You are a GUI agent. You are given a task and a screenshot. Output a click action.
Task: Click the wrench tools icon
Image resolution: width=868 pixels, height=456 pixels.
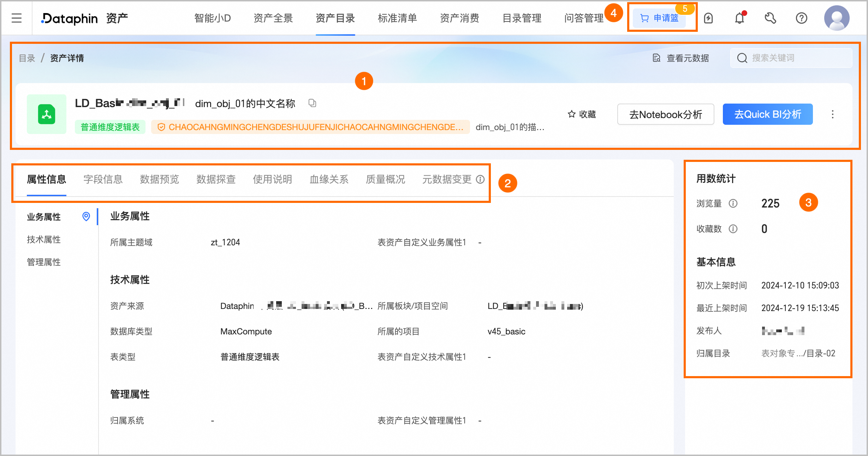click(771, 18)
